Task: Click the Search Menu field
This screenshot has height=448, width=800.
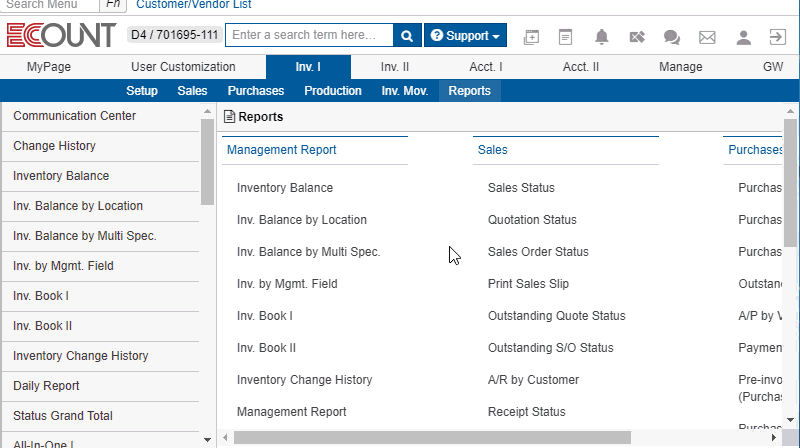Action: click(x=49, y=5)
